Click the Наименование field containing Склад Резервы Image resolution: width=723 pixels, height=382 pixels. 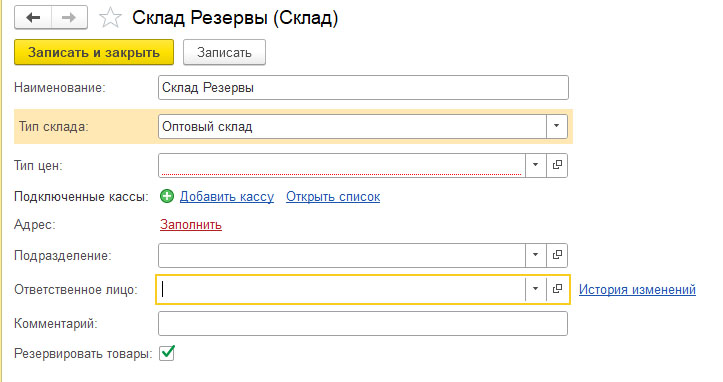pyautogui.click(x=363, y=88)
